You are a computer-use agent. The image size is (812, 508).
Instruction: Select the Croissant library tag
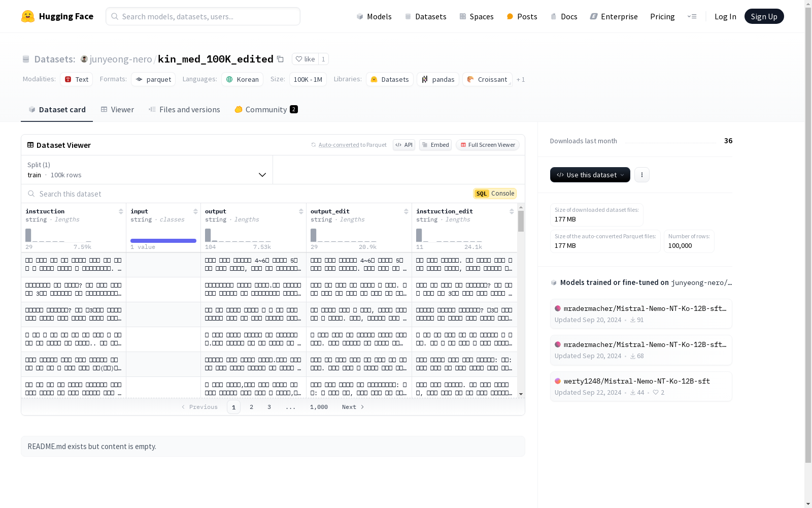click(x=487, y=79)
